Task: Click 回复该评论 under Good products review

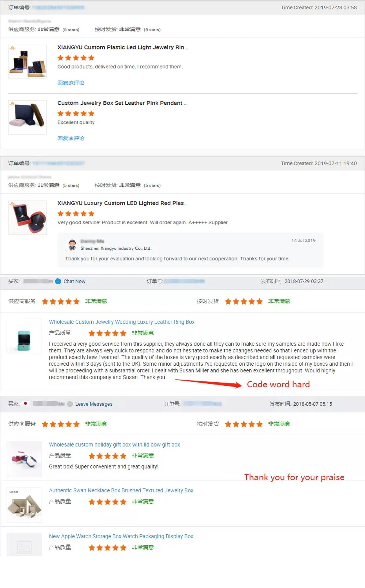Action: 71,83
